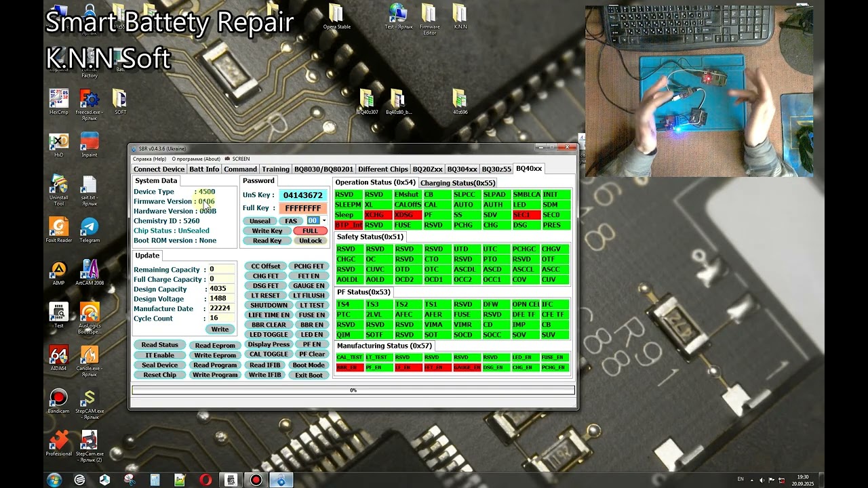Viewport: 868px width, 488px height.
Task: Click the red FULL button
Action: (310, 230)
